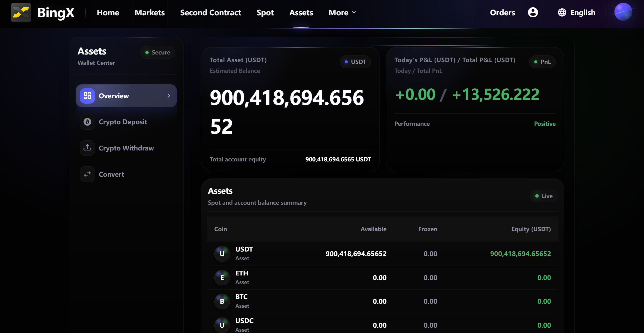Click the BingX brand name
The height and width of the screenshot is (333, 644).
click(56, 12)
